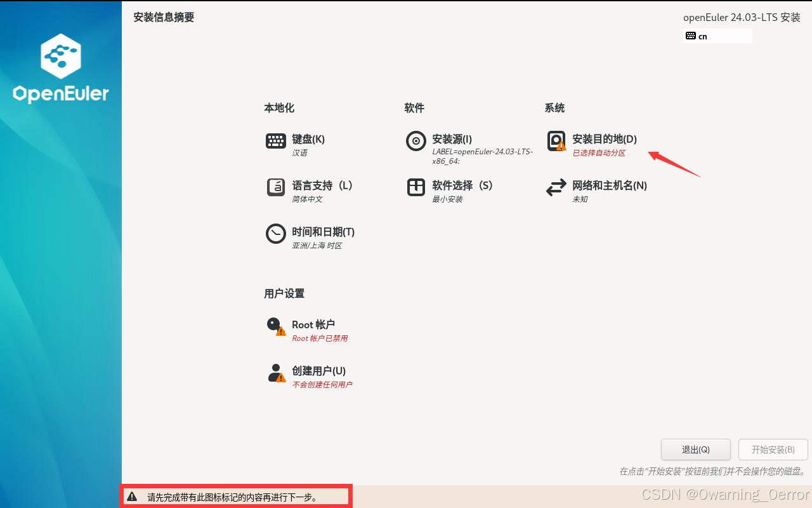
Task: Open the 键盘(K) keyboard settings icon
Action: pyautogui.click(x=275, y=141)
